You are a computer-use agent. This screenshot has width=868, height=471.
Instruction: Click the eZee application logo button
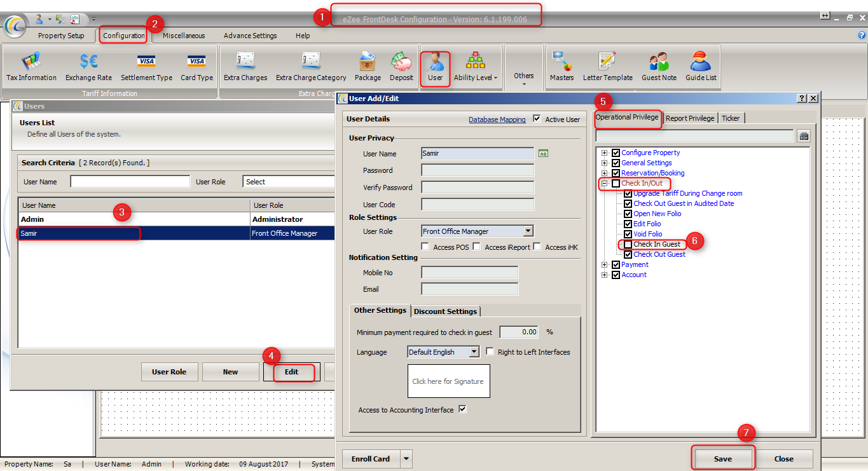(15, 25)
